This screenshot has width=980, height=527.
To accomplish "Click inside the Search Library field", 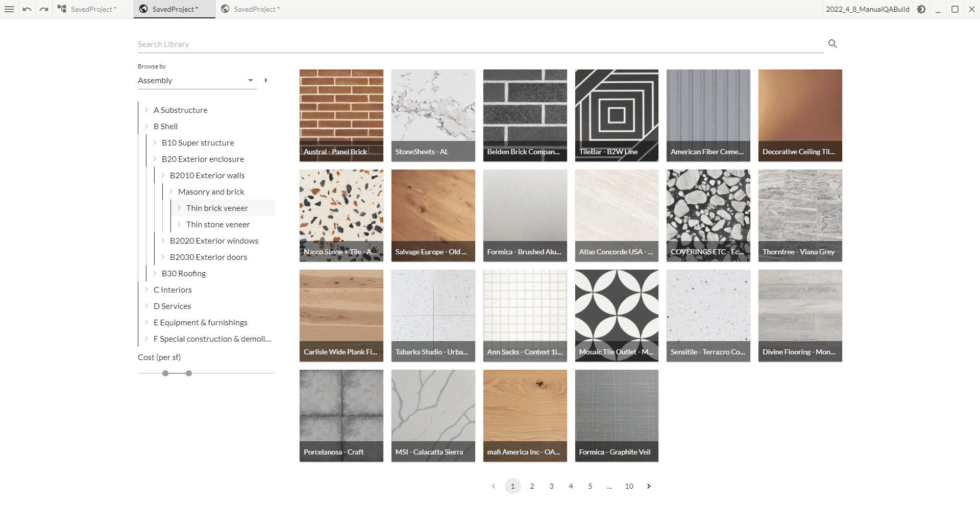I will coord(480,44).
